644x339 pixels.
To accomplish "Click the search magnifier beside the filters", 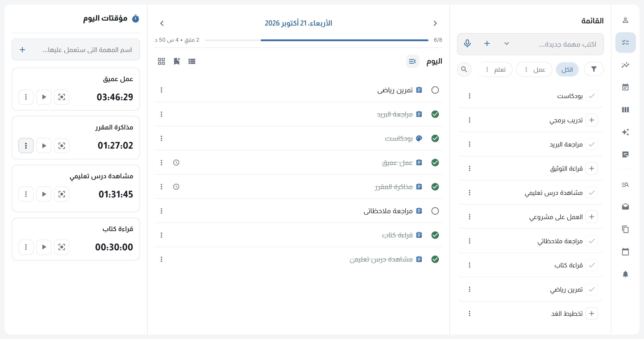I will click(464, 69).
